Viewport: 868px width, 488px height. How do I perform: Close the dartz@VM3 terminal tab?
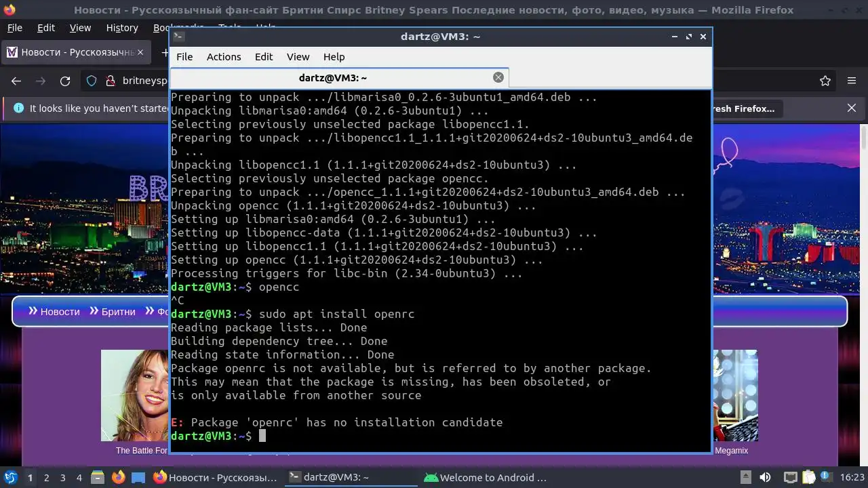(498, 77)
